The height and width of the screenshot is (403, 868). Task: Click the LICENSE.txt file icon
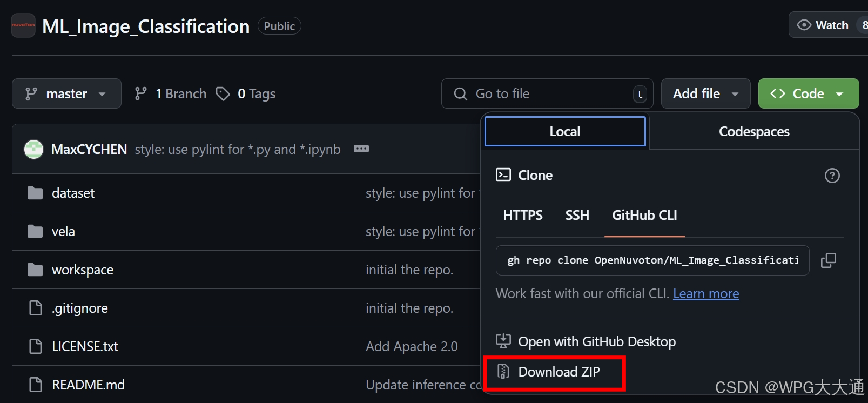[x=36, y=346]
